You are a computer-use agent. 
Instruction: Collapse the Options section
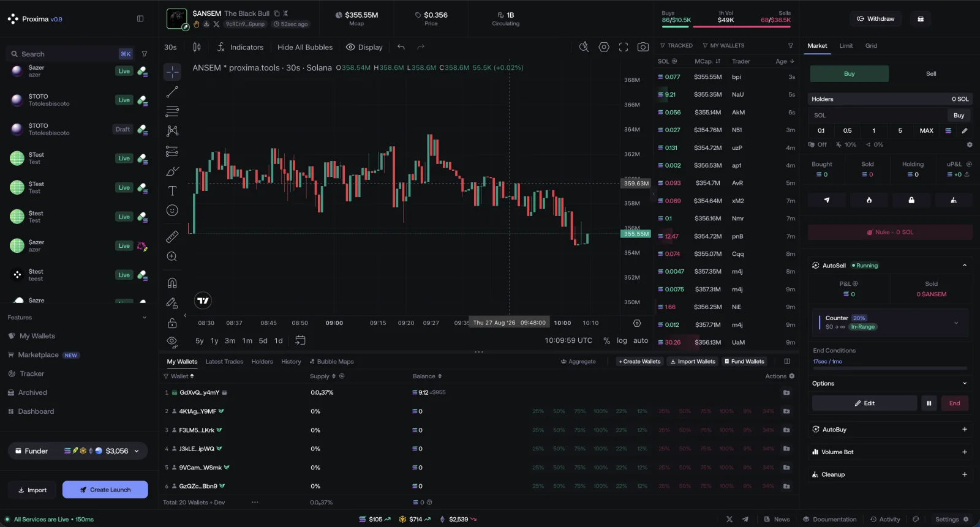965,384
